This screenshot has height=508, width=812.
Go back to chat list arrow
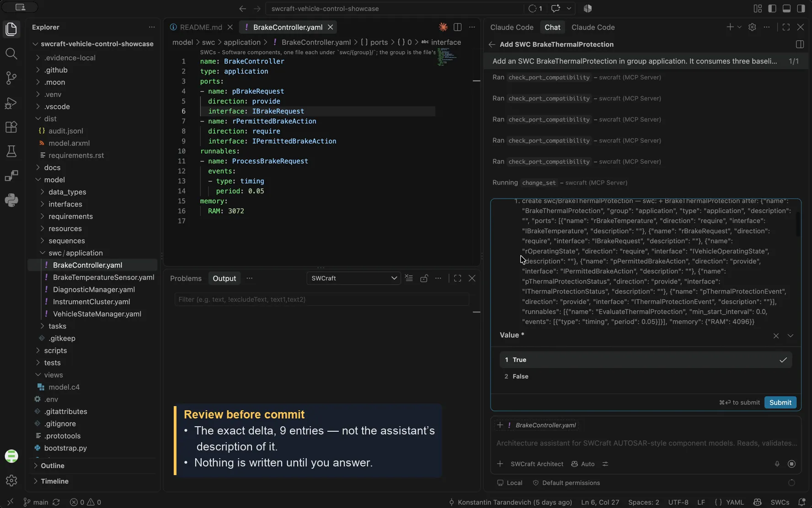pos(492,44)
